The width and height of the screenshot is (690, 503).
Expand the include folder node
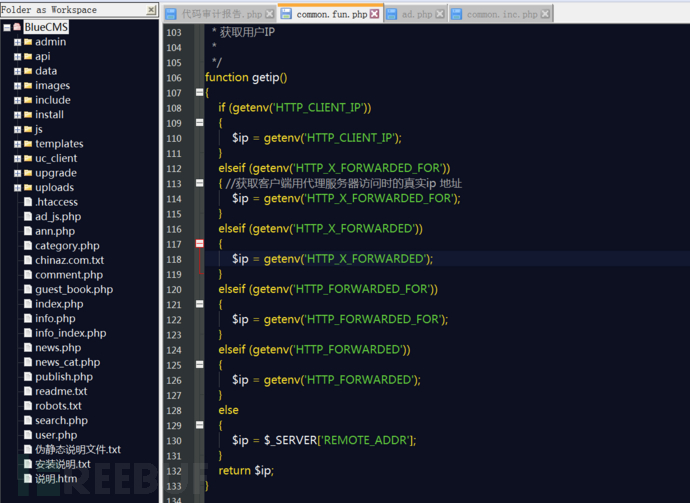17,100
